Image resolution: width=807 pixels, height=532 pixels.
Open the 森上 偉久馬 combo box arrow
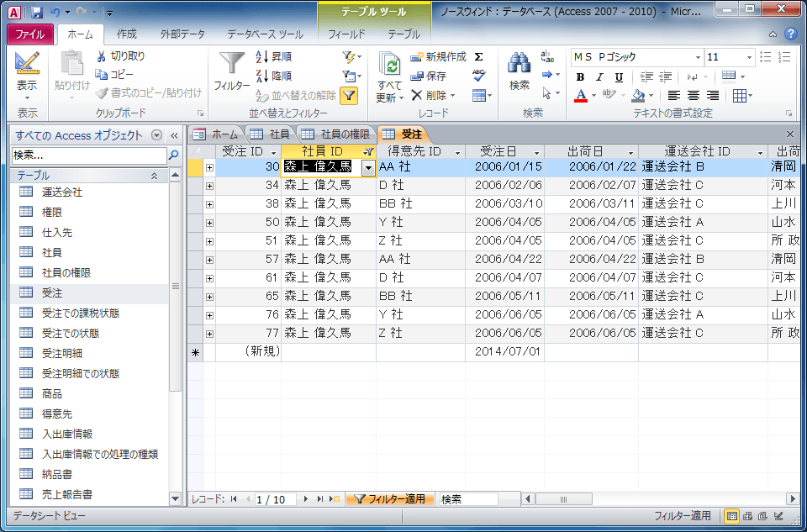coord(368,168)
